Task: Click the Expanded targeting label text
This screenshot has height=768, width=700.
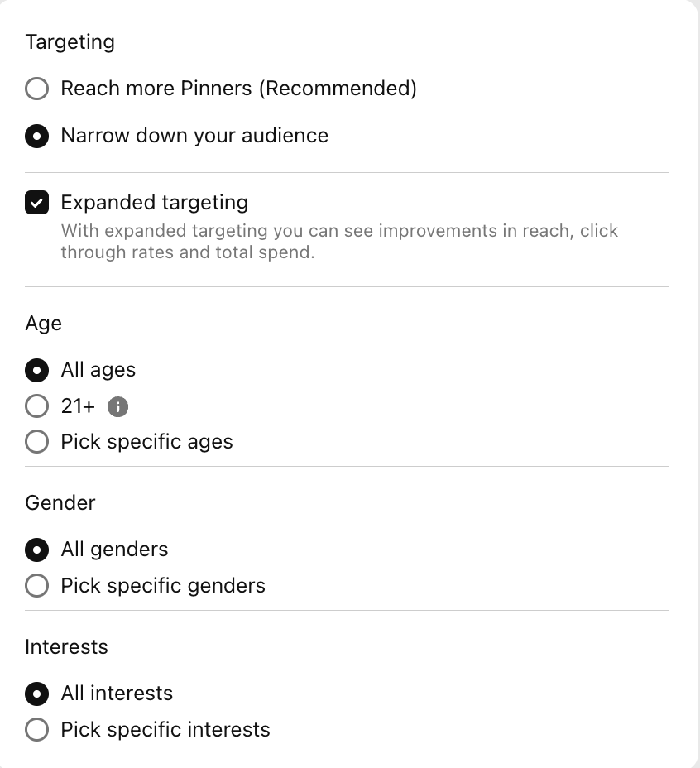Action: (x=154, y=202)
